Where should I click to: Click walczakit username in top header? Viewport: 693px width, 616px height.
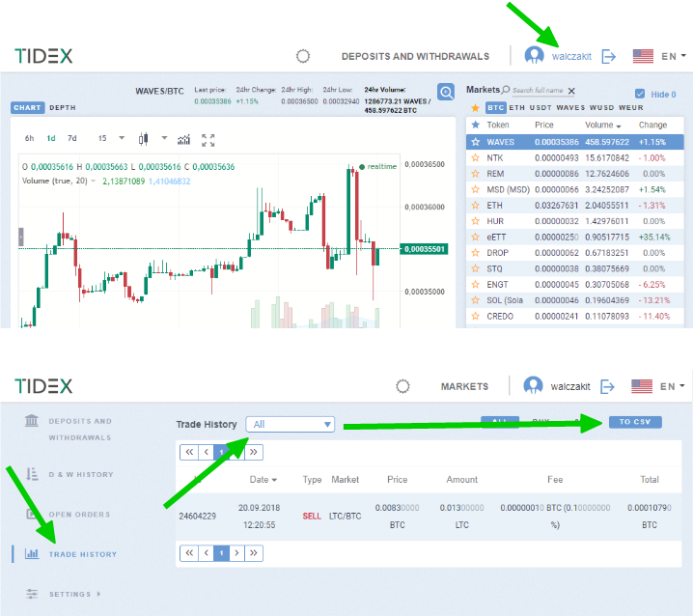click(x=571, y=56)
